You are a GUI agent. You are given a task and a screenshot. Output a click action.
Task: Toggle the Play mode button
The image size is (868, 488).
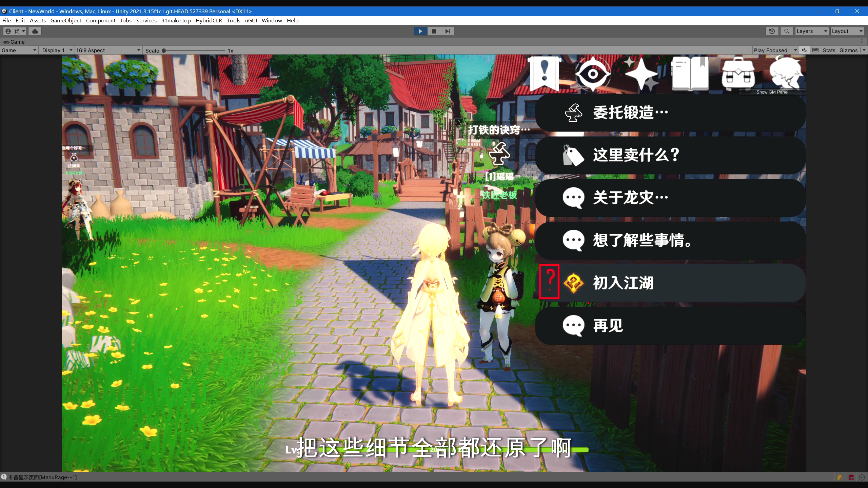(420, 31)
